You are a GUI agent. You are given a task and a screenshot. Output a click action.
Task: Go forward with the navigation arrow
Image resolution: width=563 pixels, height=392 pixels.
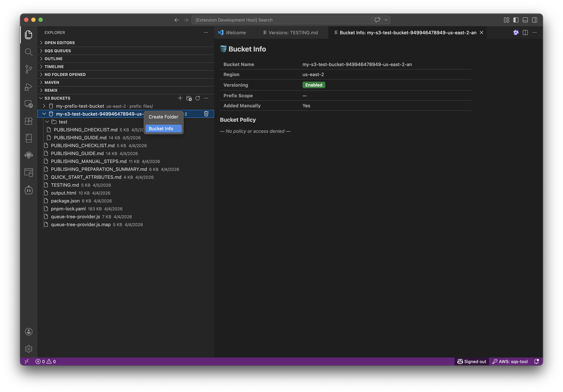tap(186, 20)
